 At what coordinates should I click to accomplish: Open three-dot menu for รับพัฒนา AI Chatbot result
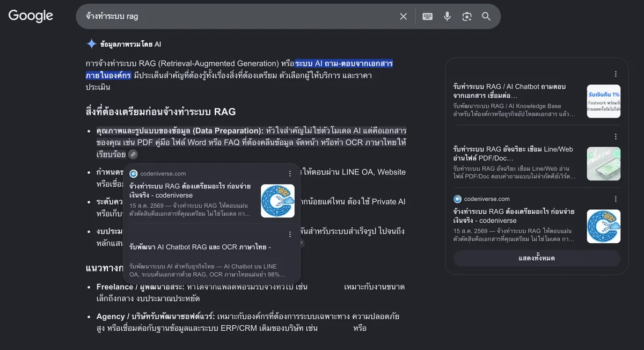290,235
